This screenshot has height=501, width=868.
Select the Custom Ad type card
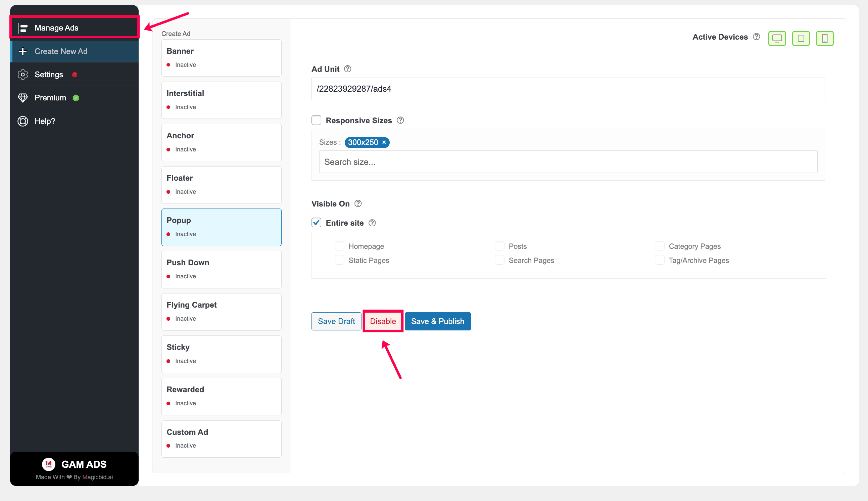click(x=221, y=439)
